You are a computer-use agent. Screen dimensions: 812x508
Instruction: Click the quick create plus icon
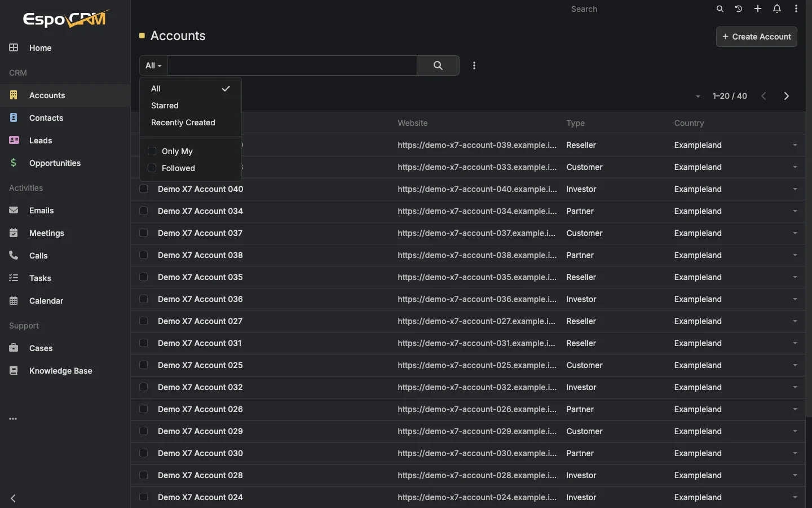758,9
